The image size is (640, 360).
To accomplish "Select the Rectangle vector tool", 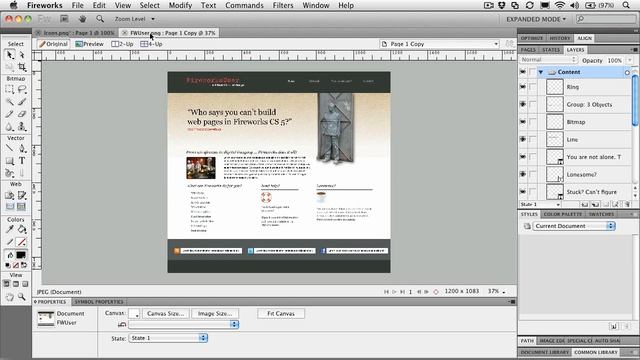I will click(10, 161).
